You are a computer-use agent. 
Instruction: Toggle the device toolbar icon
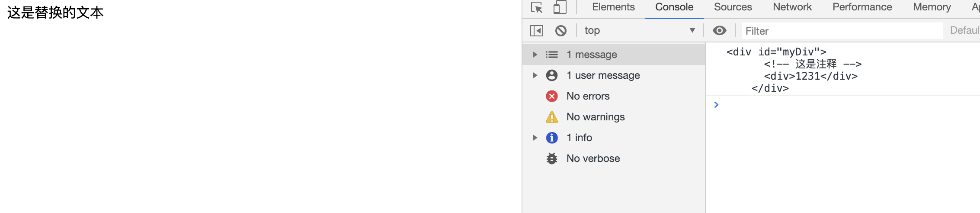(x=560, y=7)
